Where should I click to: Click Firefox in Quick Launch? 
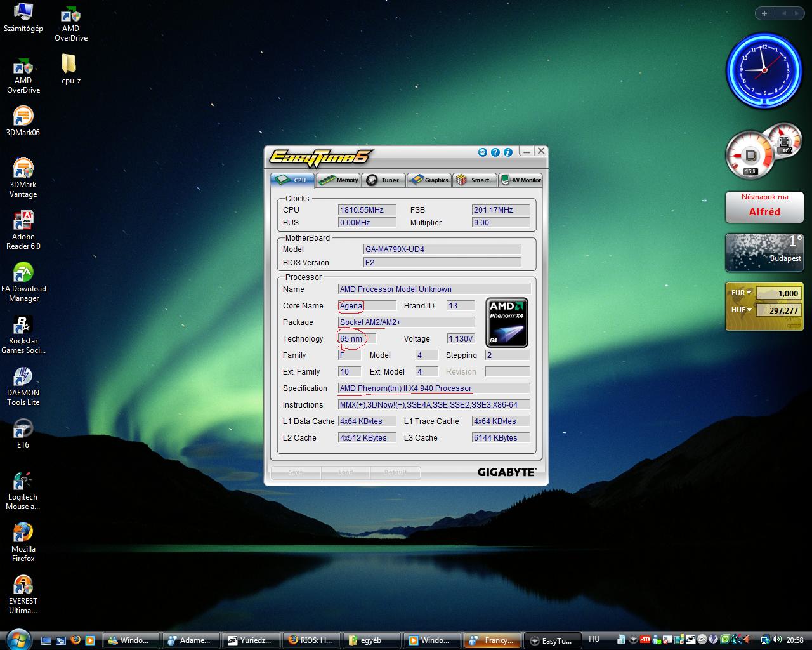(75, 640)
